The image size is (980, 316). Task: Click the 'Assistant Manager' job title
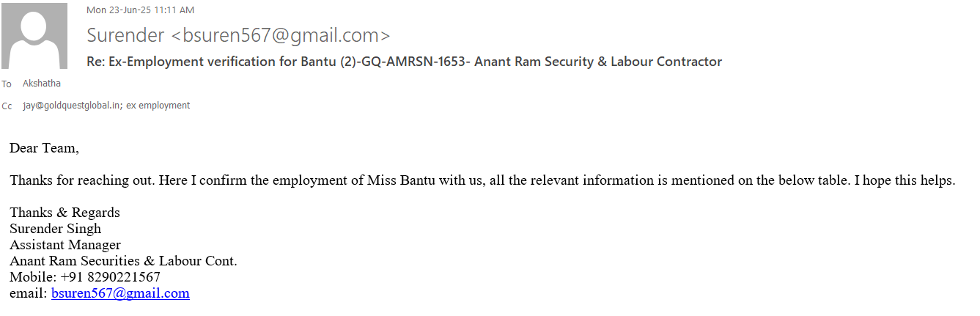point(65,245)
